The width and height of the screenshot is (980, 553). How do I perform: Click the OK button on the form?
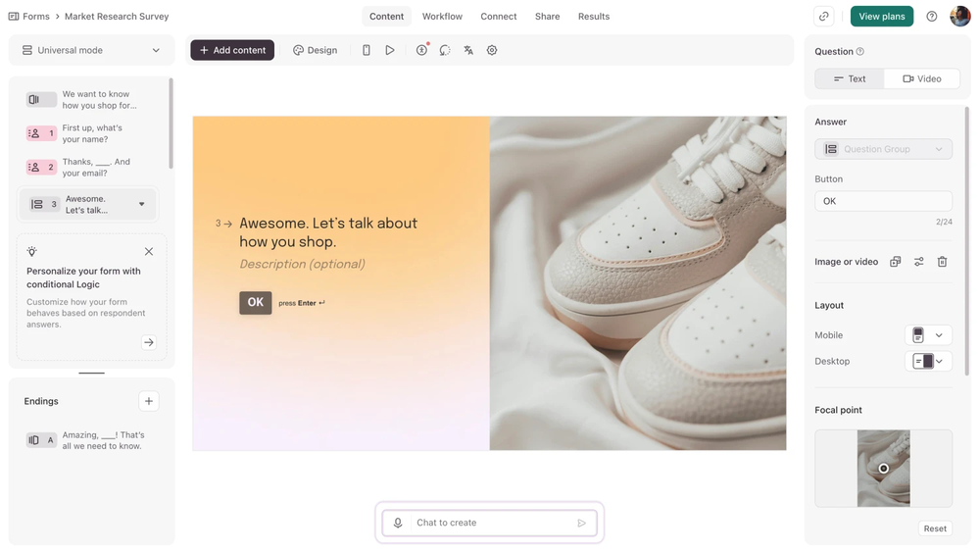(x=255, y=302)
